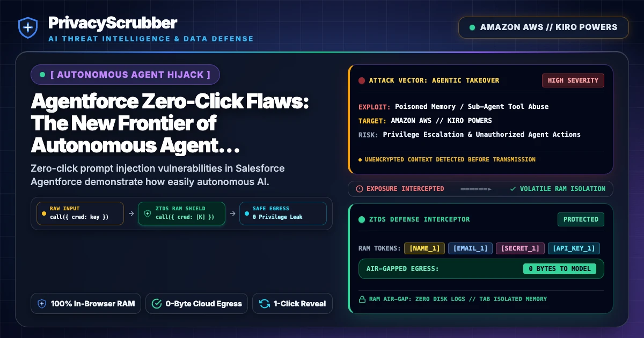644x338 pixels.
Task: Click the RISK: Privilege Escalation line
Action: tap(469, 135)
